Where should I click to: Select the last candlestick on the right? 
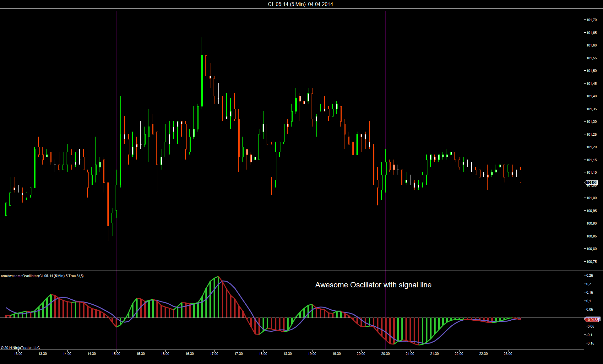(x=520, y=176)
